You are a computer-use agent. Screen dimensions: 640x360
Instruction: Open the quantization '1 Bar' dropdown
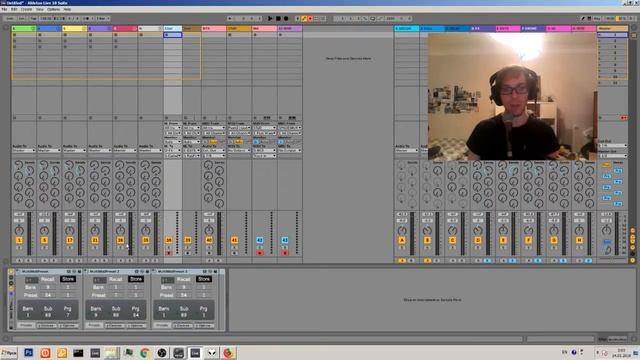pyautogui.click(x=103, y=18)
